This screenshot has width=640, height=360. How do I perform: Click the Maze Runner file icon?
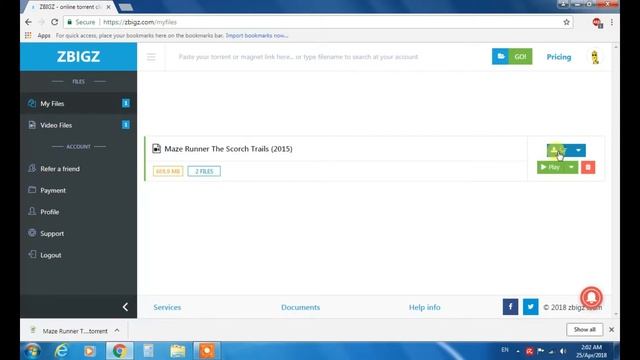tap(156, 149)
